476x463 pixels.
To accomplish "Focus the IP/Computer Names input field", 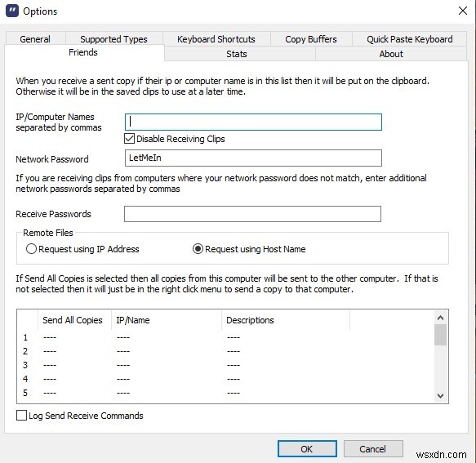I will [x=253, y=122].
